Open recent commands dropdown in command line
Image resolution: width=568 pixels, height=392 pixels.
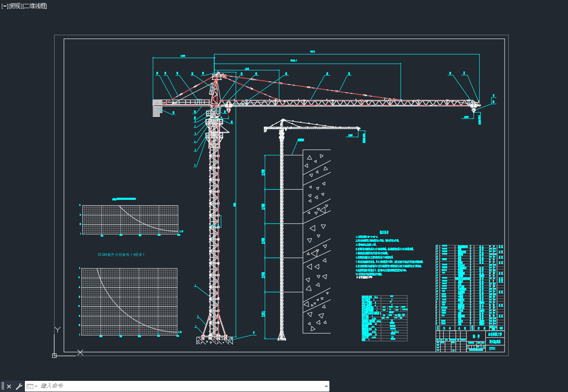[x=32, y=386]
